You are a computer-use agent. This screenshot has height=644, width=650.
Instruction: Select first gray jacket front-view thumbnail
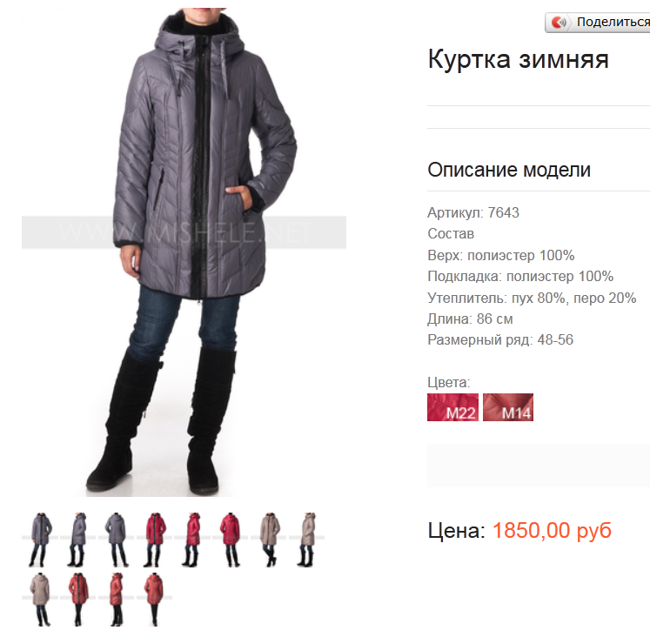(41, 540)
